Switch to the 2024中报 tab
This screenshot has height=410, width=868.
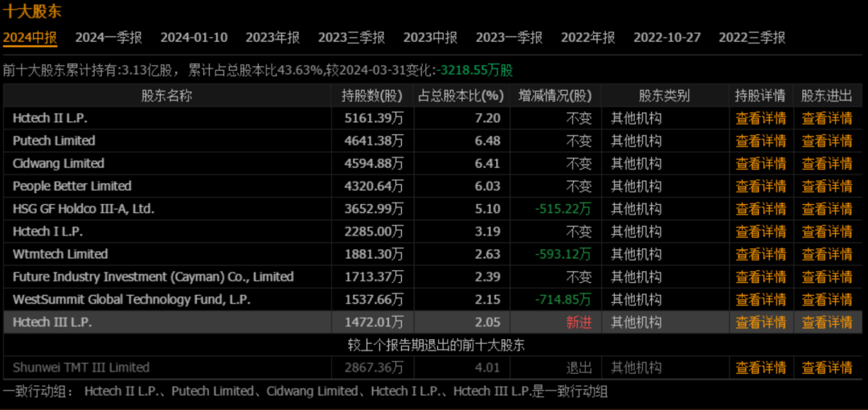point(30,38)
